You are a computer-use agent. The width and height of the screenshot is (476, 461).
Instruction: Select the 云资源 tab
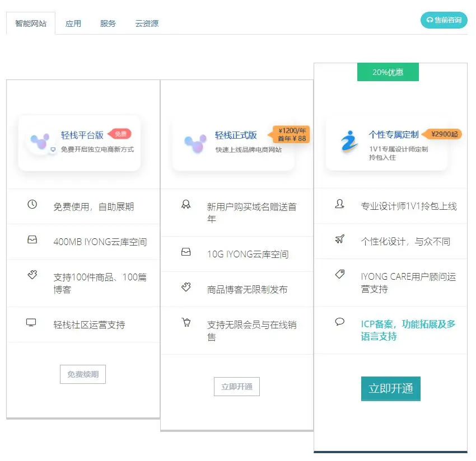point(147,23)
